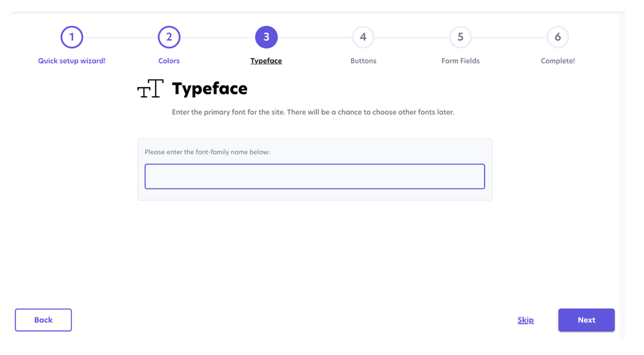Focus the font-family name input field

(314, 176)
